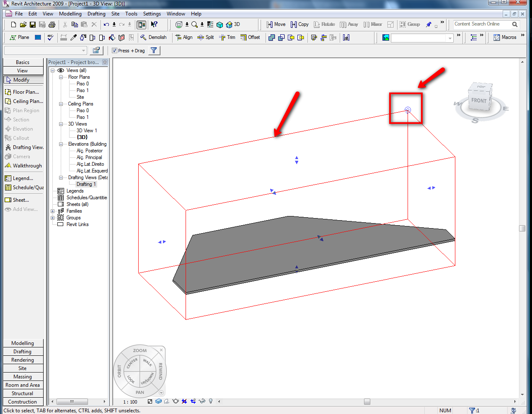Screen dimensions: 532x414
Task: Select the Offset tool
Action: [250, 38]
